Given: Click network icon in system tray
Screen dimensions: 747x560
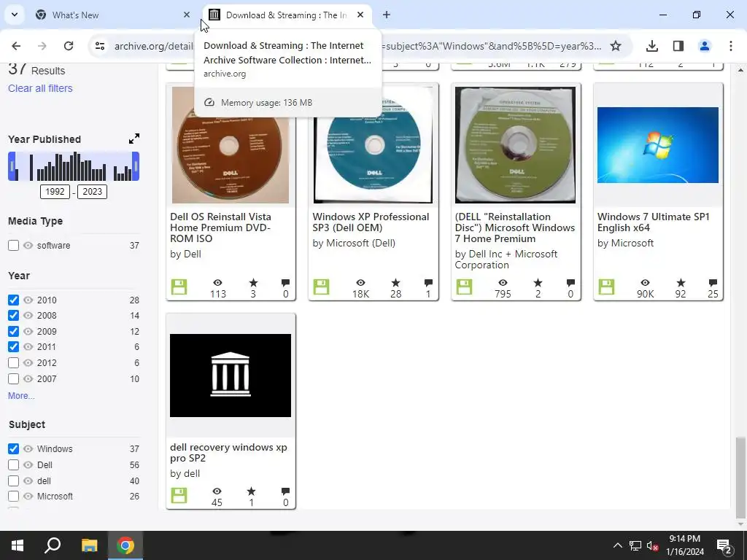Looking at the screenshot, I should coord(635,545).
